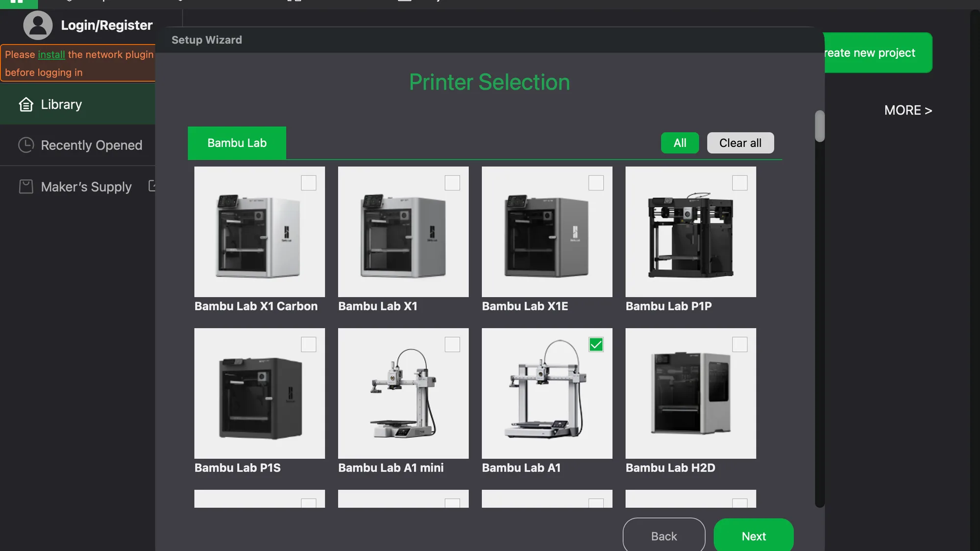
Task: Click the install network plugin link
Action: [51, 54]
